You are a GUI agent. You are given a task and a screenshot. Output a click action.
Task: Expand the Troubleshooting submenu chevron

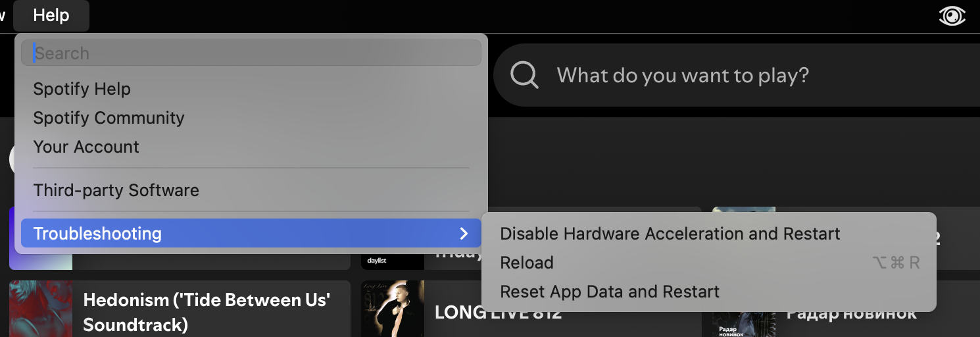pyautogui.click(x=464, y=234)
